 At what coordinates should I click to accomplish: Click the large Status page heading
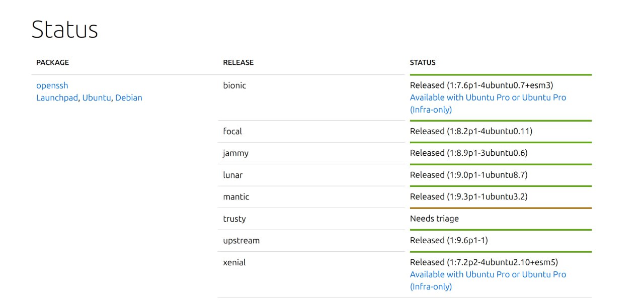point(64,29)
